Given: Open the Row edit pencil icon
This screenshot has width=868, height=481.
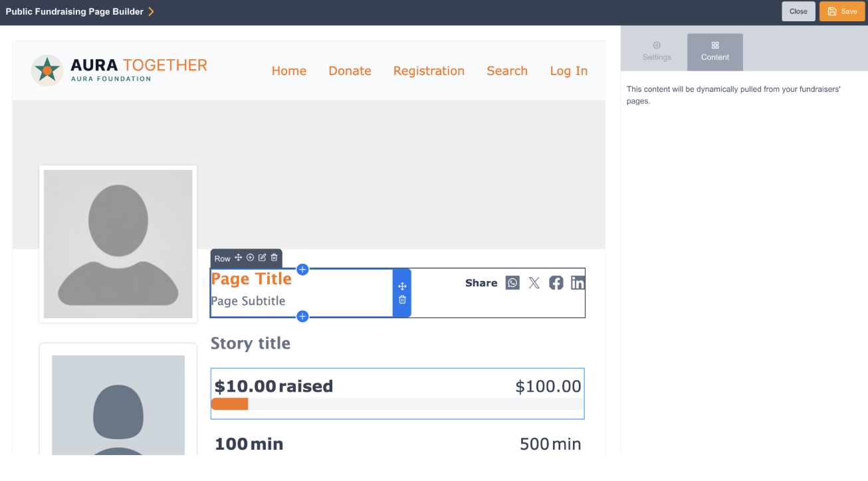Looking at the screenshot, I should [x=263, y=258].
